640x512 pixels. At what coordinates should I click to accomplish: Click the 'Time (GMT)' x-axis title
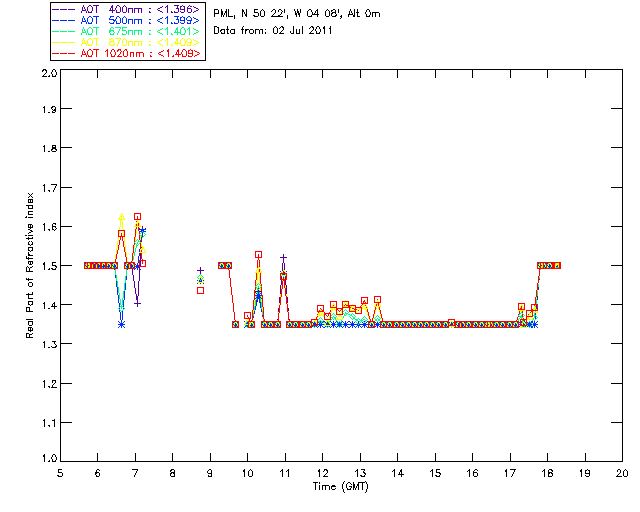point(340,487)
